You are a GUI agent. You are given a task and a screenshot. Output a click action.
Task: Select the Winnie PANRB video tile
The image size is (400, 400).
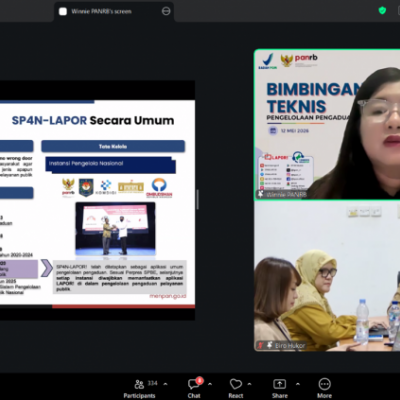[x=327, y=125]
